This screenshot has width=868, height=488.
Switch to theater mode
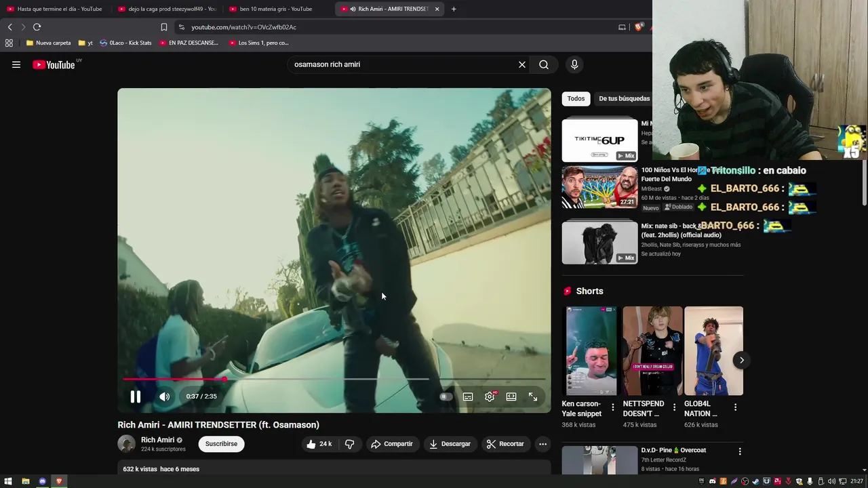(511, 396)
